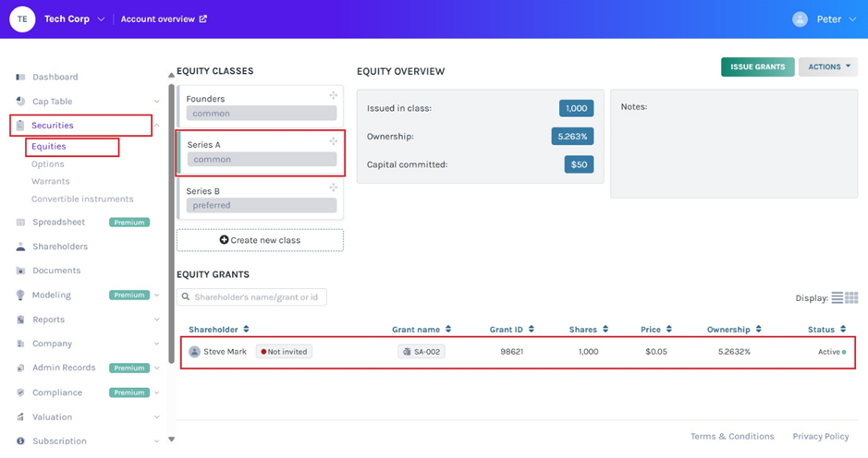
Task: Switch to grid display view
Action: (851, 298)
